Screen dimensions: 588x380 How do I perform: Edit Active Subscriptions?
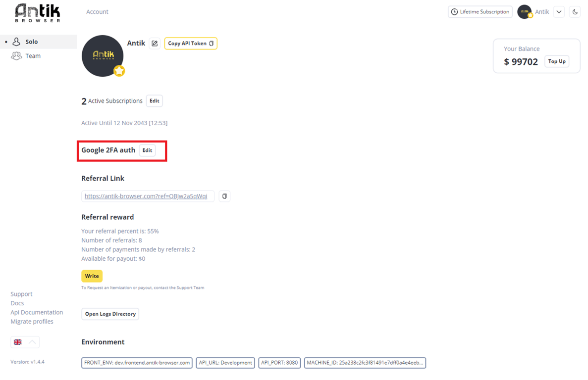[x=154, y=101]
